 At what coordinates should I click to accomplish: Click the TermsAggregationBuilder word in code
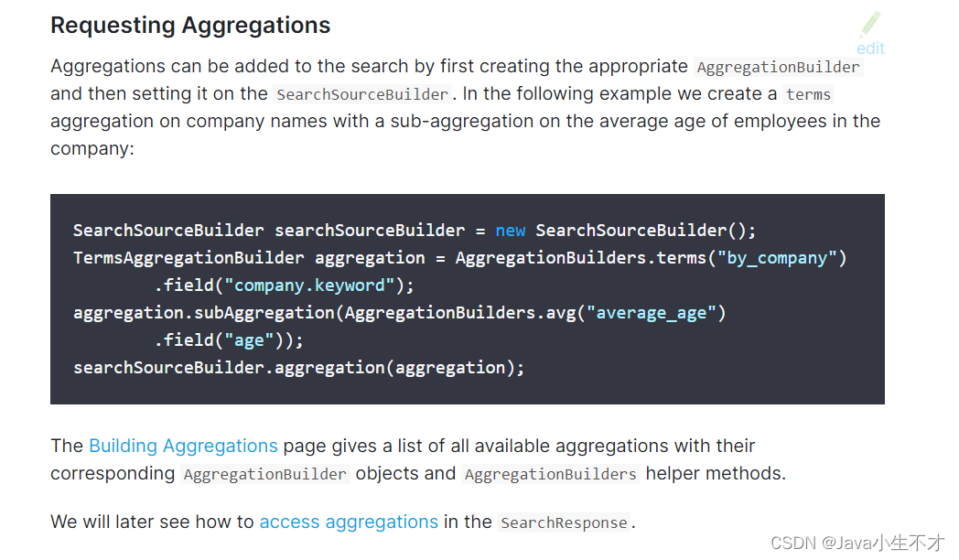pyautogui.click(x=189, y=258)
